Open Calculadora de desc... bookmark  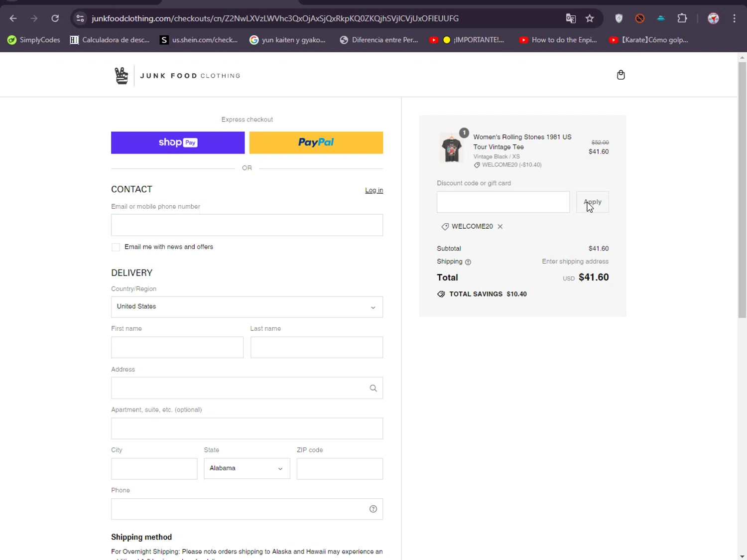pos(110,40)
